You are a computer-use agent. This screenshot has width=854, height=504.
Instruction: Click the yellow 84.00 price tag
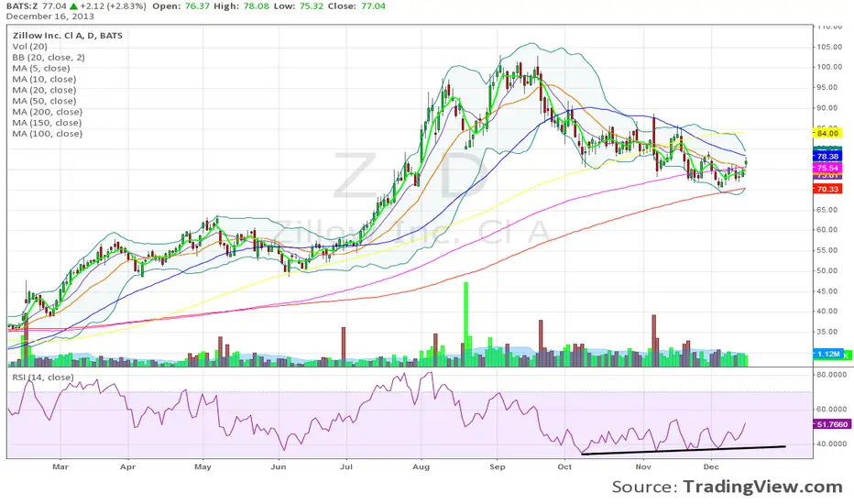(827, 133)
